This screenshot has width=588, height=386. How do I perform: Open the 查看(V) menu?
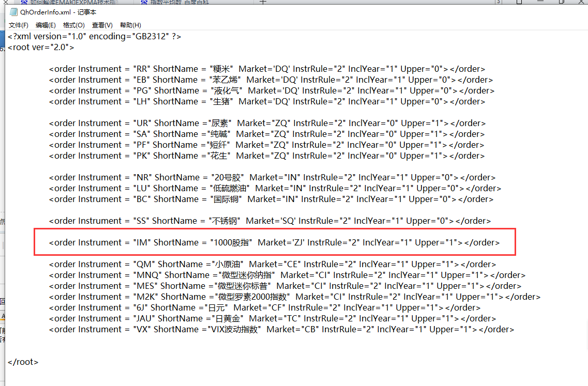point(102,25)
